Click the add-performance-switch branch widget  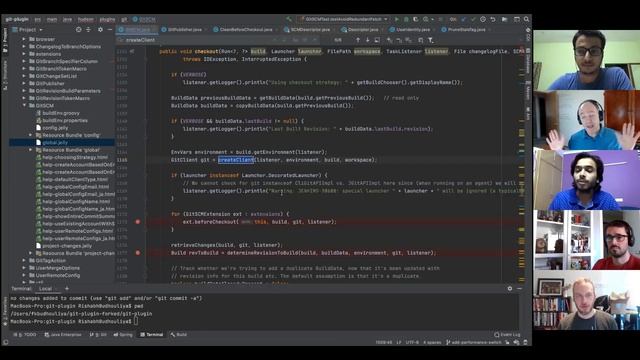(x=473, y=342)
